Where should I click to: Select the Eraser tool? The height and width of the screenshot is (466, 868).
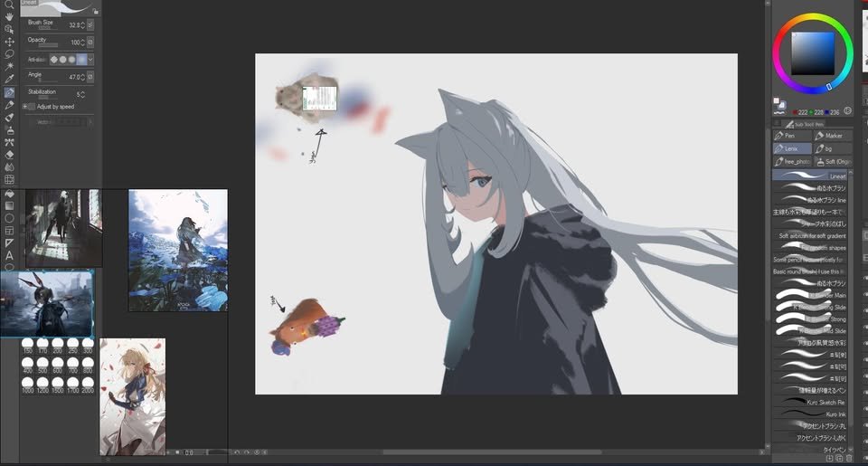point(9,155)
